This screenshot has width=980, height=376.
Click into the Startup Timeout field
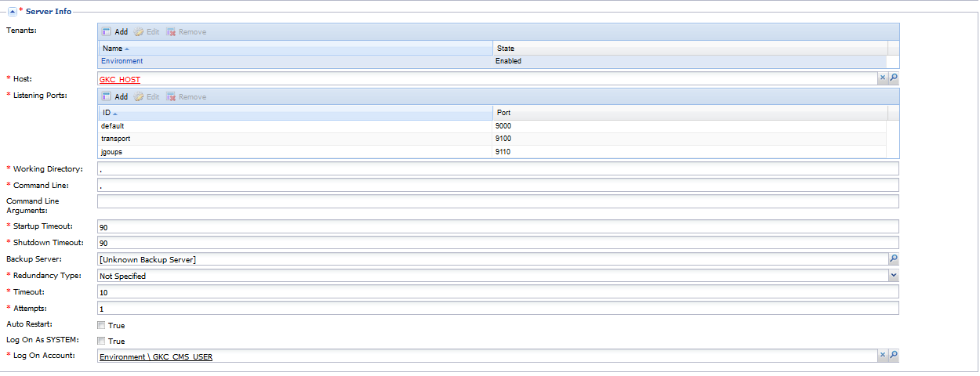point(497,226)
